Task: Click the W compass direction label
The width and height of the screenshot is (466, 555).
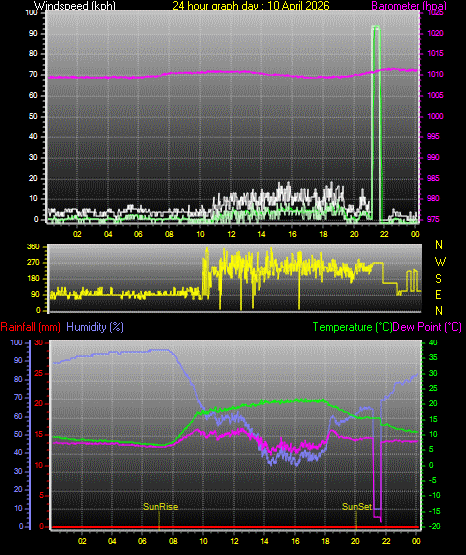Action: [x=440, y=262]
